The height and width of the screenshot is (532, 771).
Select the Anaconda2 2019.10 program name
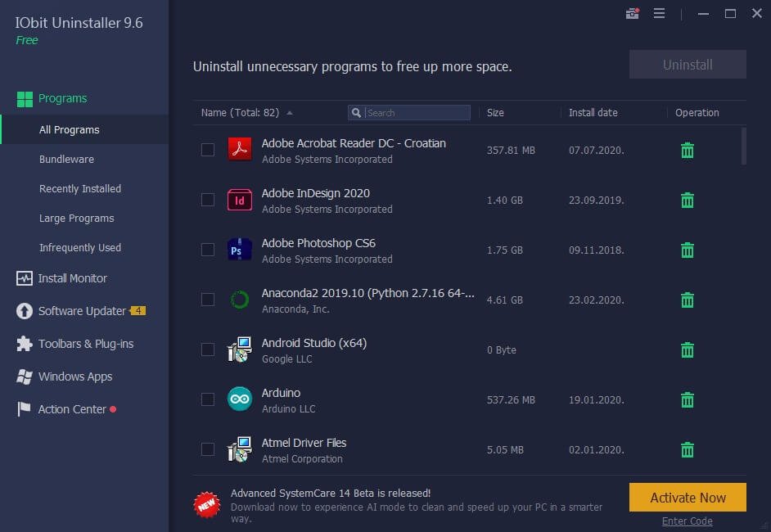click(x=367, y=293)
